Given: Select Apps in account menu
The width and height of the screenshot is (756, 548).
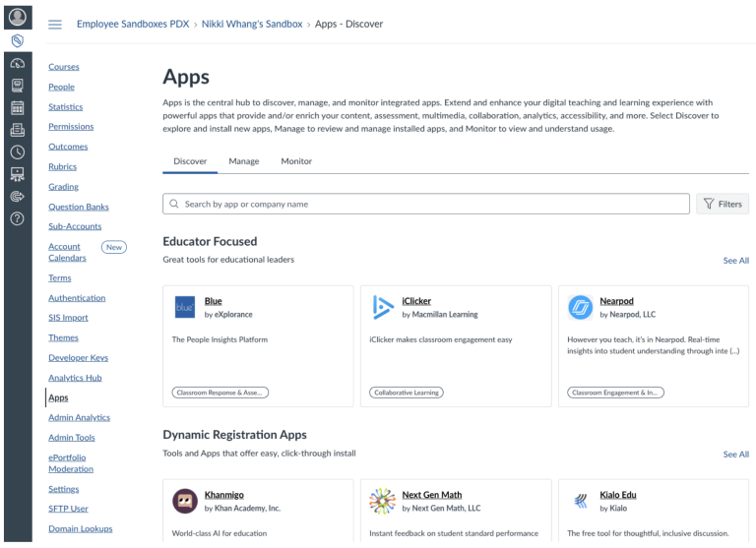Looking at the screenshot, I should click(x=58, y=398).
